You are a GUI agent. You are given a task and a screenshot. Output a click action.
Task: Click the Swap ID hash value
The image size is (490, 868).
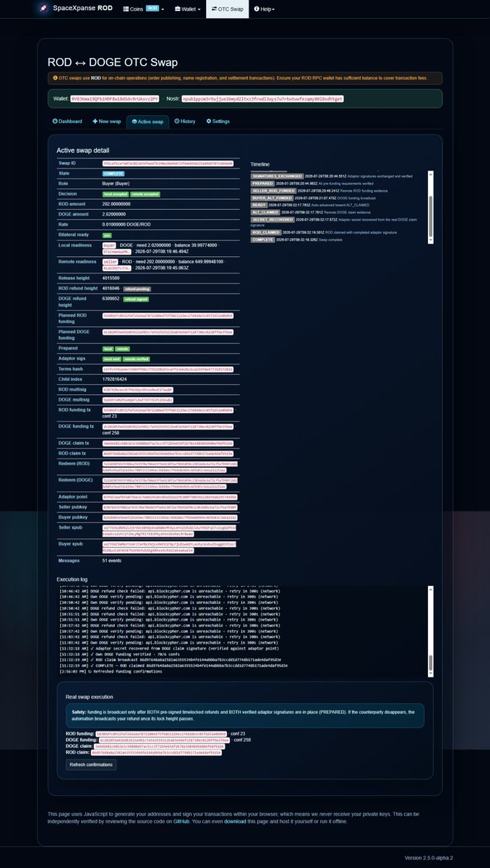tap(168, 164)
